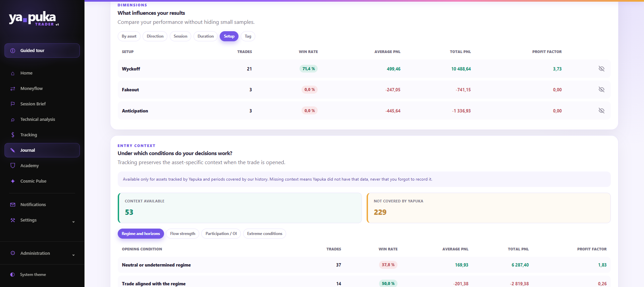Viewport: 644px width, 287px height.
Task: Click the Cosmic Pulse star icon
Action: pyautogui.click(x=13, y=181)
